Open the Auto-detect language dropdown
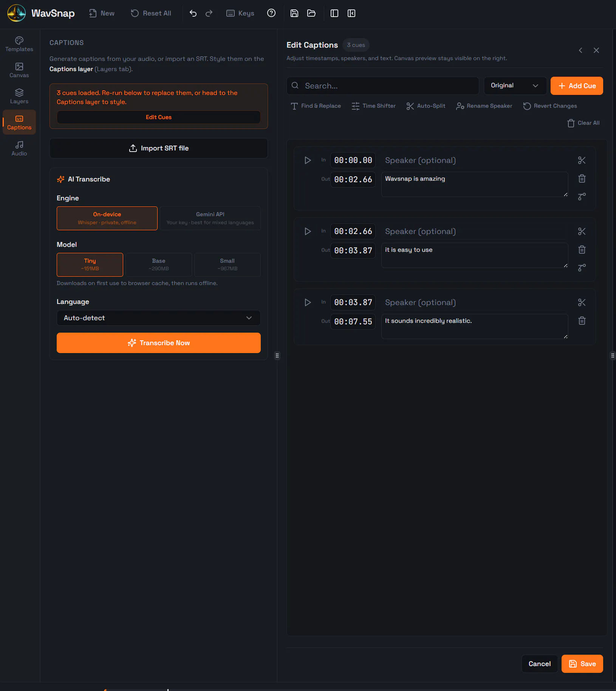 tap(159, 318)
